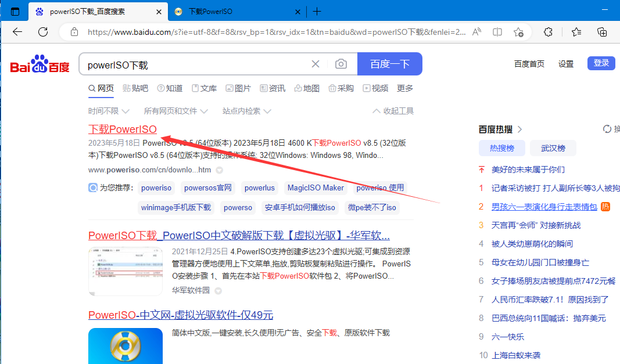The width and height of the screenshot is (620, 364).
Task: Open the 下载PowerISO search result link
Action: point(123,129)
